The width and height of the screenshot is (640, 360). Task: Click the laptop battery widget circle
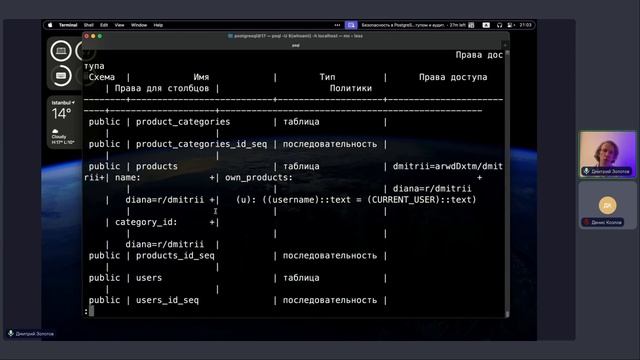pos(61,51)
